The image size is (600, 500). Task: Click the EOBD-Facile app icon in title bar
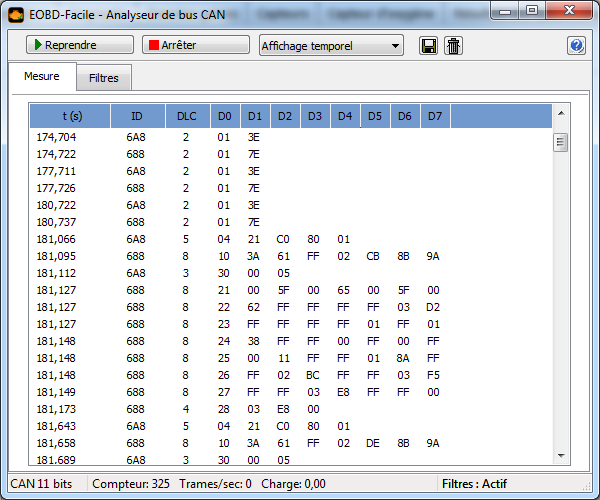15,10
